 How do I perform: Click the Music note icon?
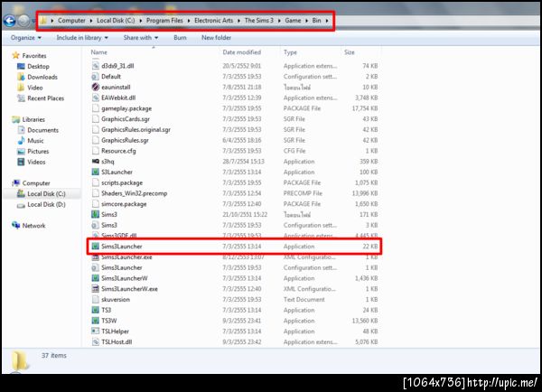pos(21,140)
